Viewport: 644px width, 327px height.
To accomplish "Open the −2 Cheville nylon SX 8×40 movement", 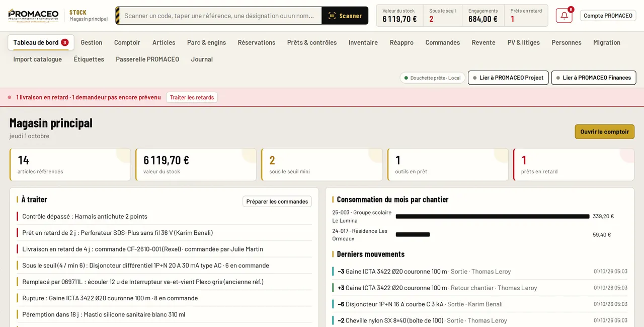I will [x=480, y=320].
